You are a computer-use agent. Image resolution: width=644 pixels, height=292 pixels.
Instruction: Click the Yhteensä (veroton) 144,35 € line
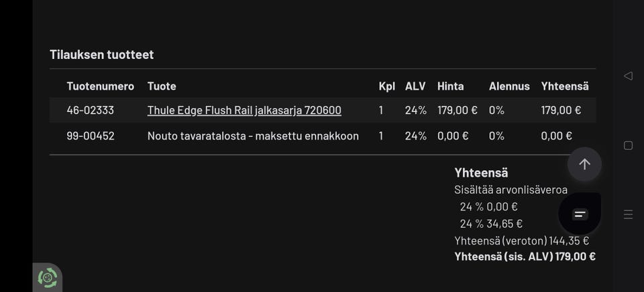pyautogui.click(x=521, y=241)
